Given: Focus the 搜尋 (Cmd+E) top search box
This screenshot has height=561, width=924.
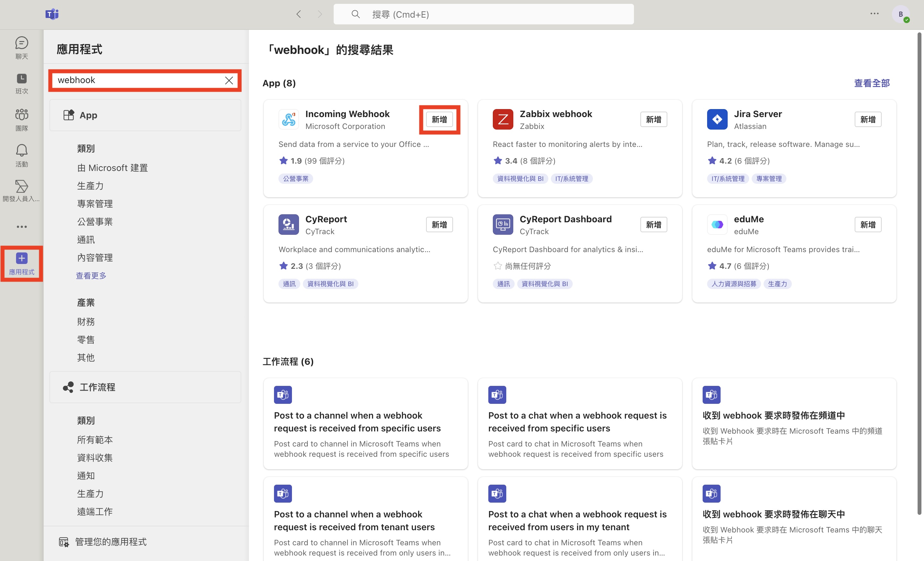Looking at the screenshot, I should click(x=483, y=14).
